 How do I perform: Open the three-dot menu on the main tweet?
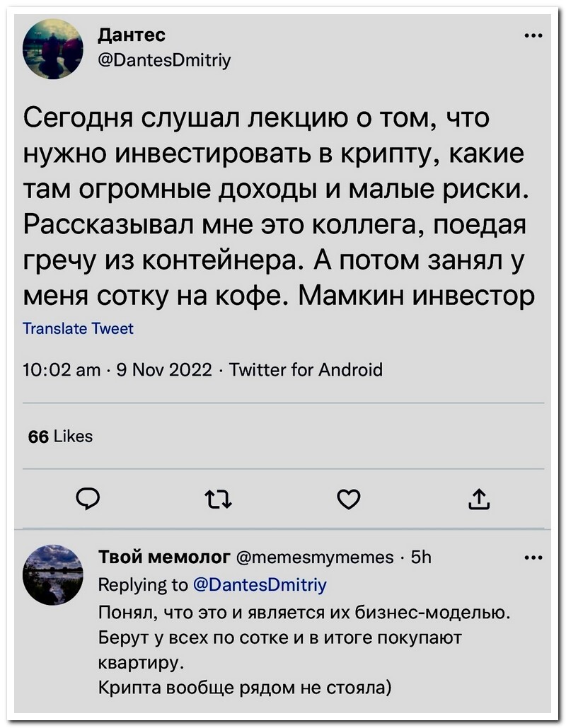[533, 36]
